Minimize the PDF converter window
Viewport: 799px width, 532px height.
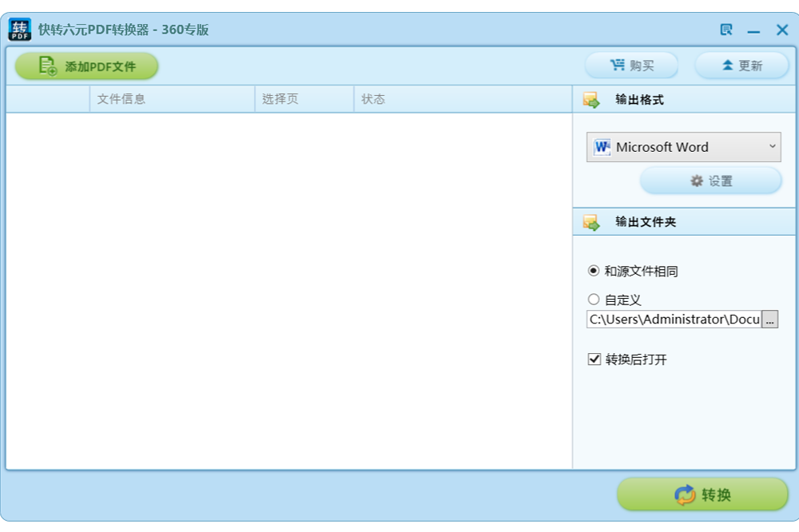point(753,30)
